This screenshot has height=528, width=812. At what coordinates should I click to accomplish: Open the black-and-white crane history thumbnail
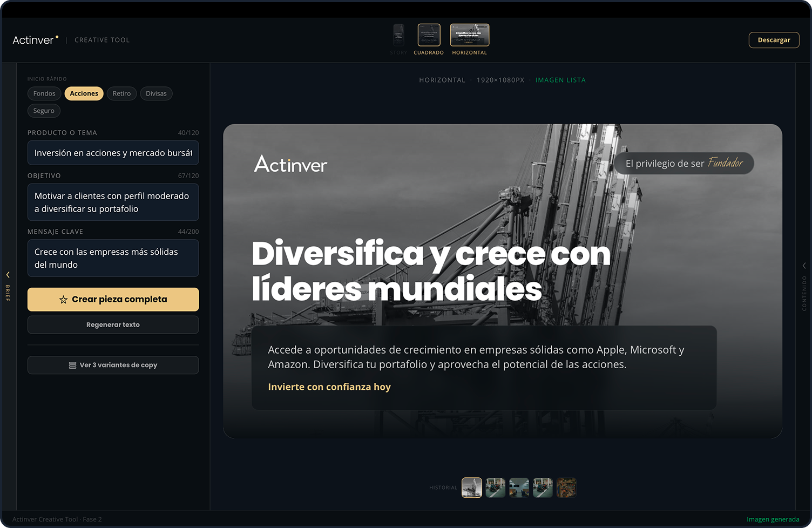pyautogui.click(x=471, y=488)
